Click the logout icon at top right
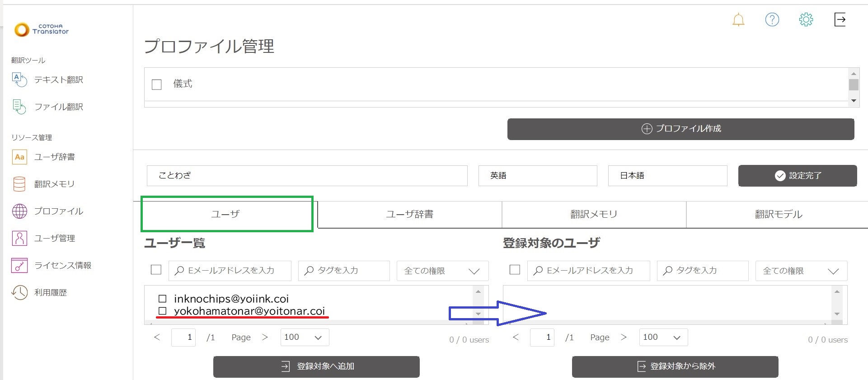Image resolution: width=868 pixels, height=380 pixels. click(840, 19)
